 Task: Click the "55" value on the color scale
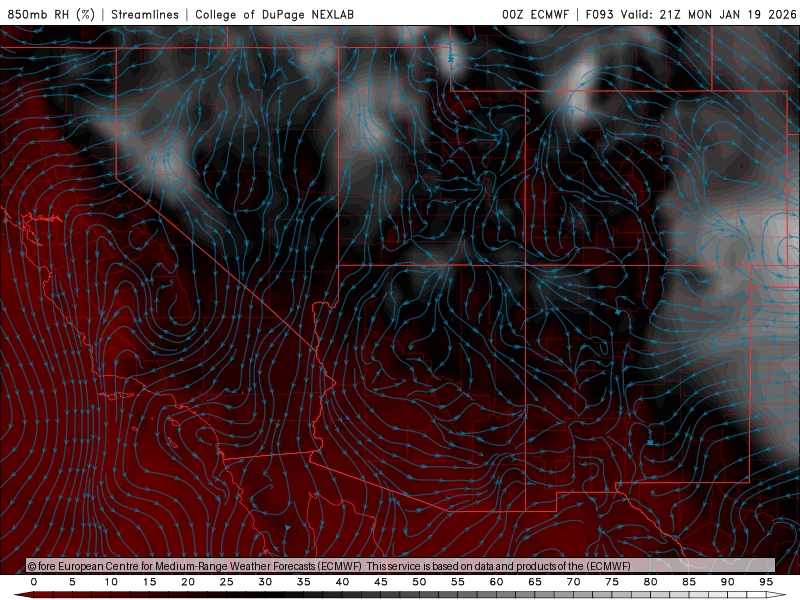pos(458,582)
